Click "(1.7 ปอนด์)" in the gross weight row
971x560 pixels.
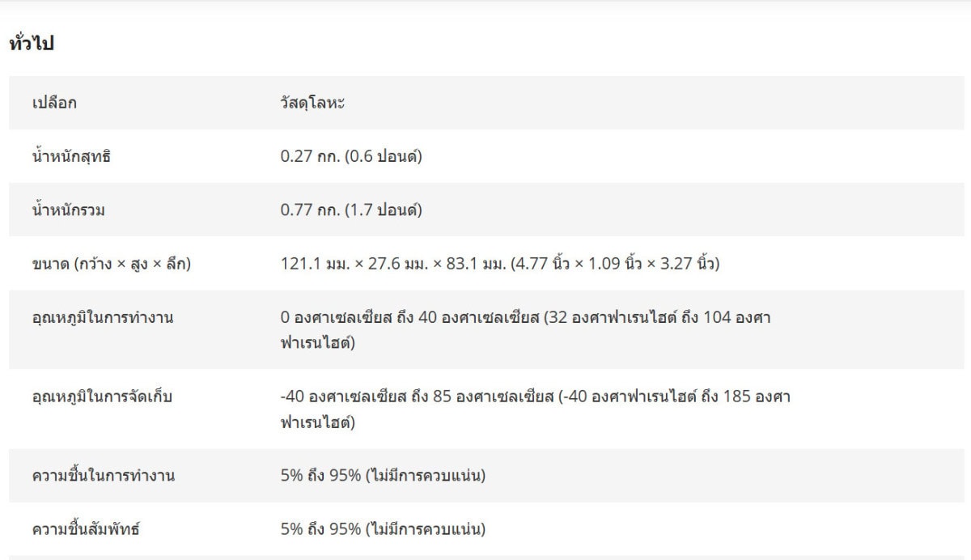384,210
